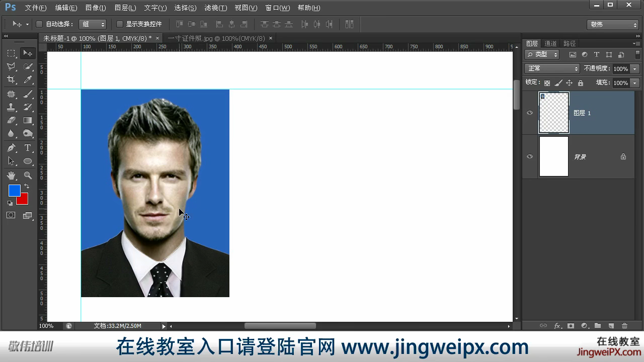Click the add layer style fx icon

[557, 326]
